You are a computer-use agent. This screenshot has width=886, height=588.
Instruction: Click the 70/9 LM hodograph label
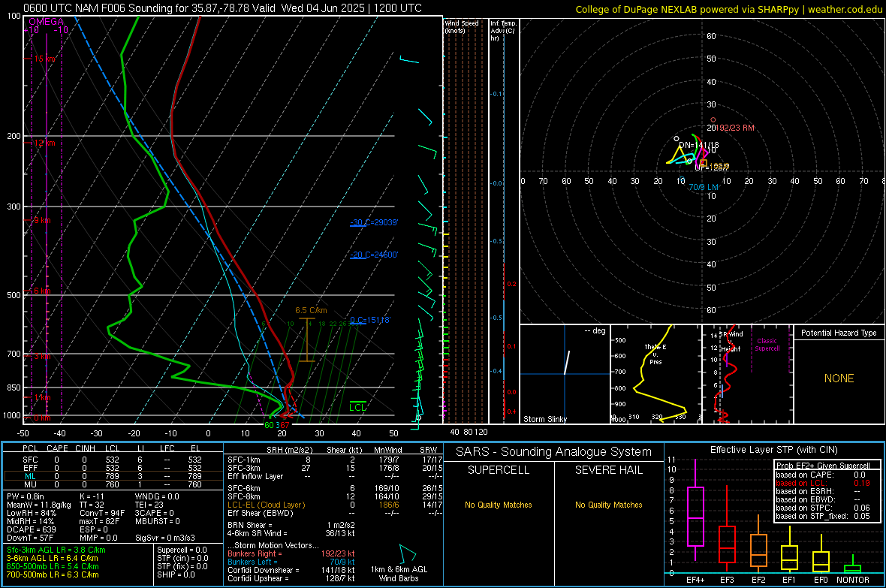704,187
